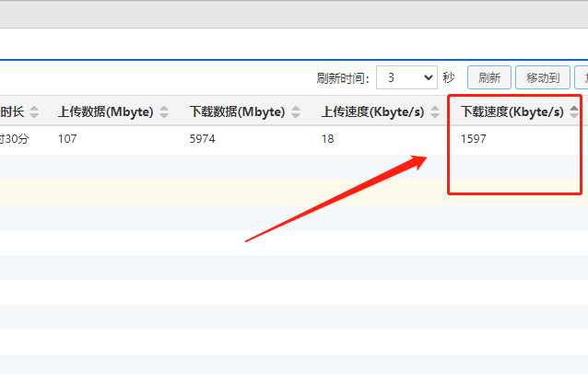Click sort arrows for 下载速度(Kbyte/s) column

point(574,112)
